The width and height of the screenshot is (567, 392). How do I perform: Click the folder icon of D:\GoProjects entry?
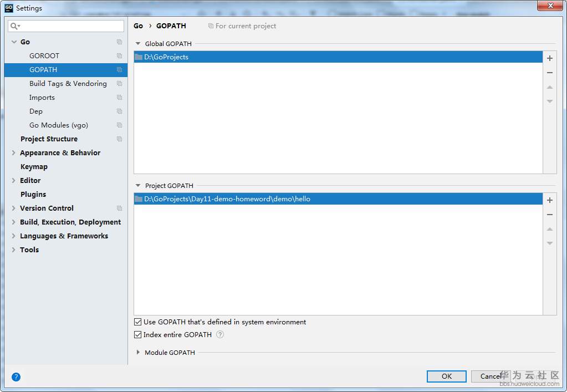pos(138,57)
